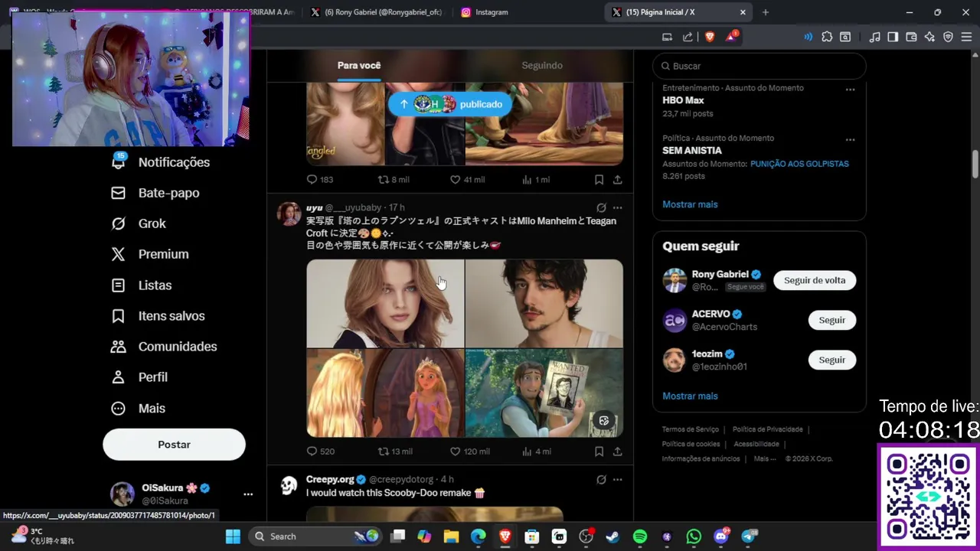Open the actress photo in uyu post
Screen dimensions: 980x551
point(385,304)
